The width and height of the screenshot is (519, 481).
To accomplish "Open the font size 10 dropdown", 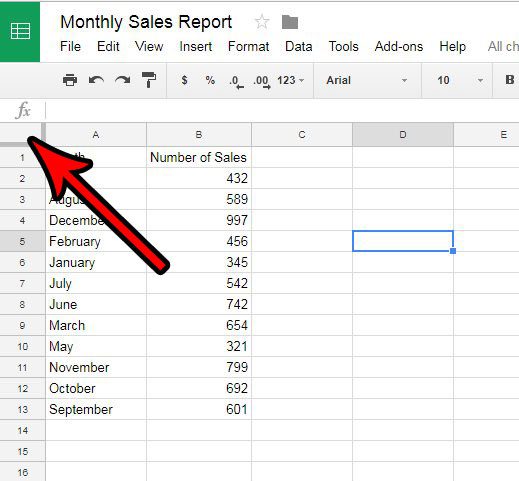I will 460,80.
